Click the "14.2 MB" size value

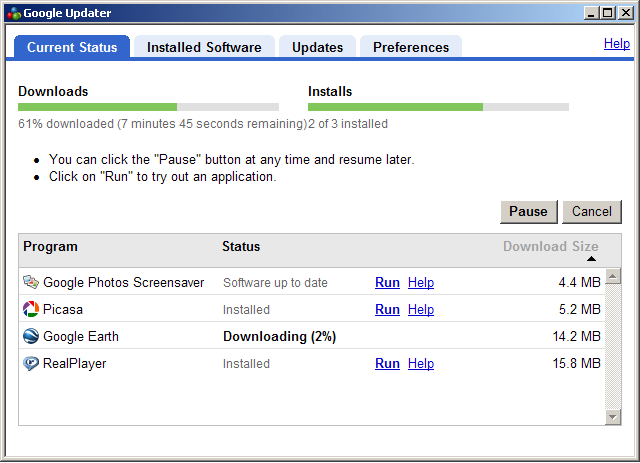[576, 336]
